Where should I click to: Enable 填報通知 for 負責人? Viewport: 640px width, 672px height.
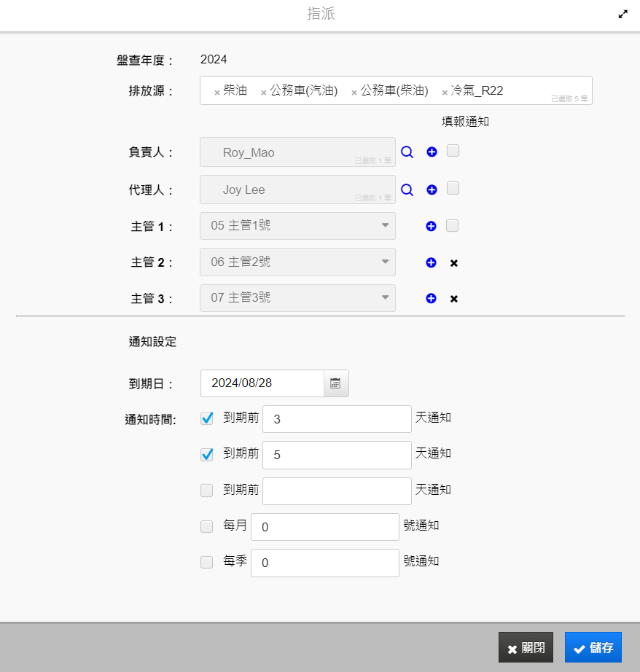(453, 151)
